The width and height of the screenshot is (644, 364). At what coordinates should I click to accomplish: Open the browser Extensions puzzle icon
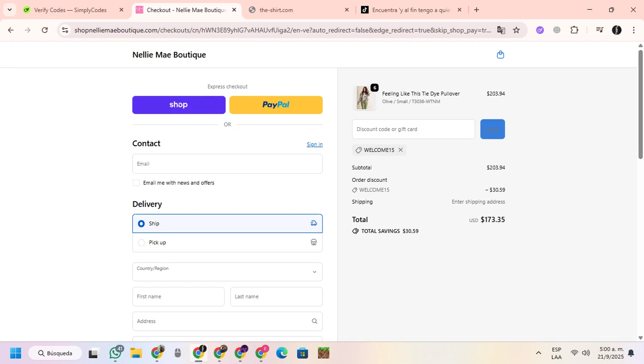pos(574,30)
